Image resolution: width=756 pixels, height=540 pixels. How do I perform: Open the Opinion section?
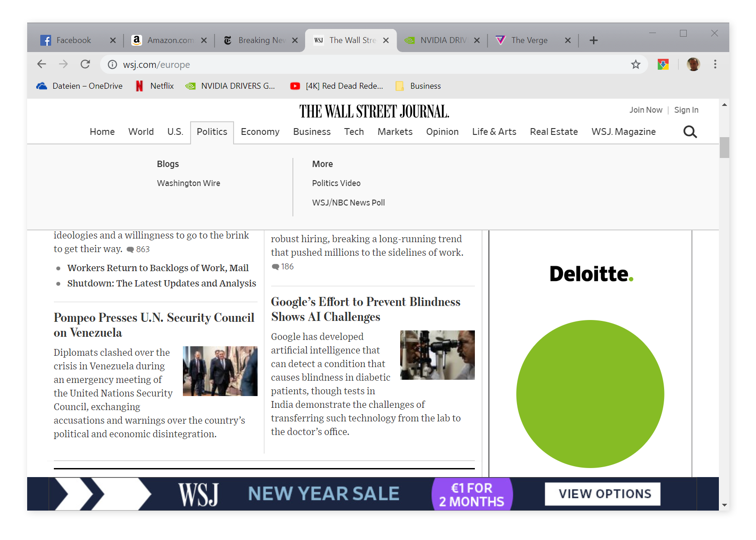(442, 132)
